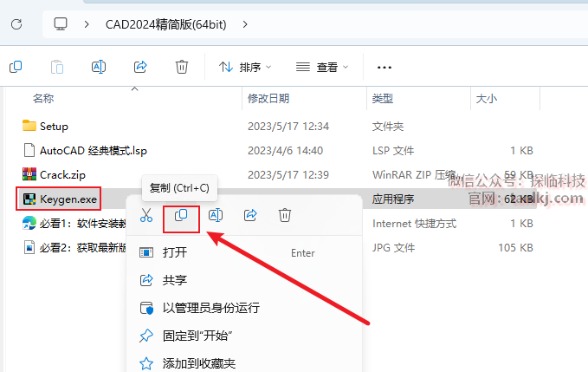Viewport: 588px width, 372px height.
Task: Click the Copy icon in context menu
Action: 181,215
